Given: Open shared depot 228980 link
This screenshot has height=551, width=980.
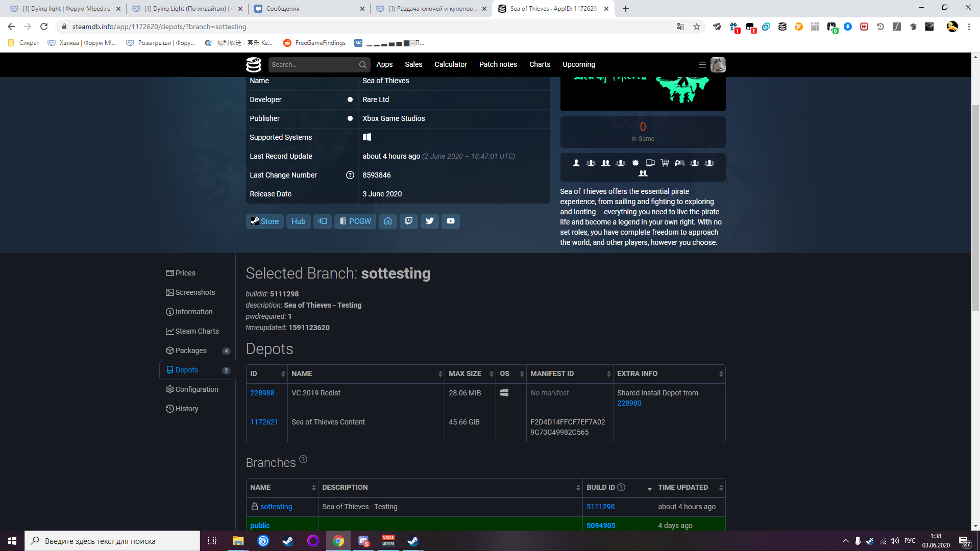Looking at the screenshot, I should click(x=629, y=403).
